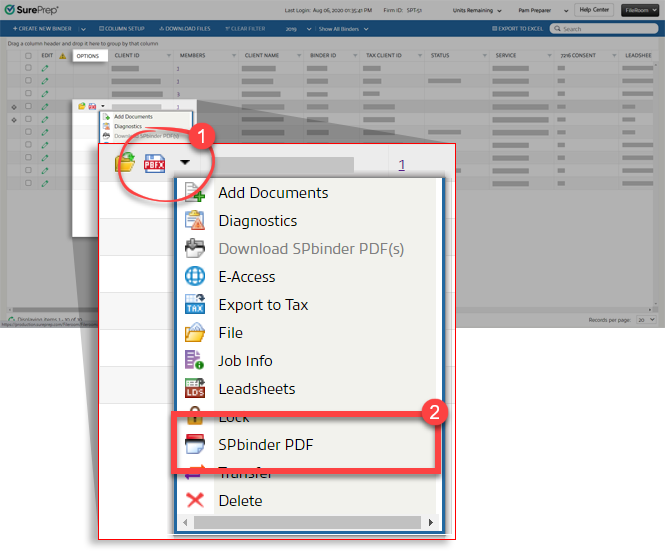
Task: Open the Units Remaining dropdown
Action: [x=477, y=10]
